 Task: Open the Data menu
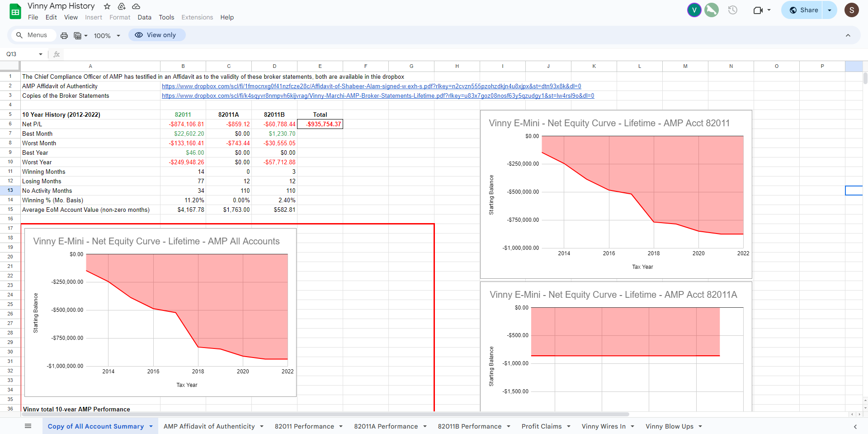[145, 17]
